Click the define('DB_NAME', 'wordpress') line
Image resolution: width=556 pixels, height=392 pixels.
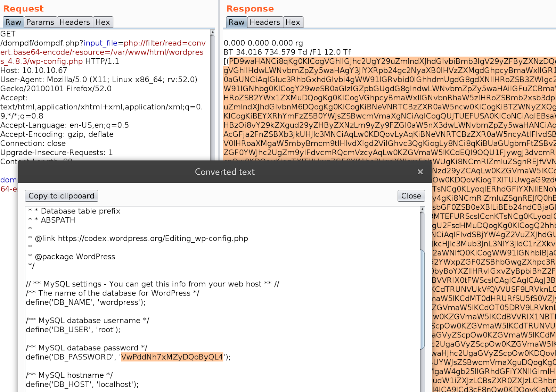click(x=85, y=302)
